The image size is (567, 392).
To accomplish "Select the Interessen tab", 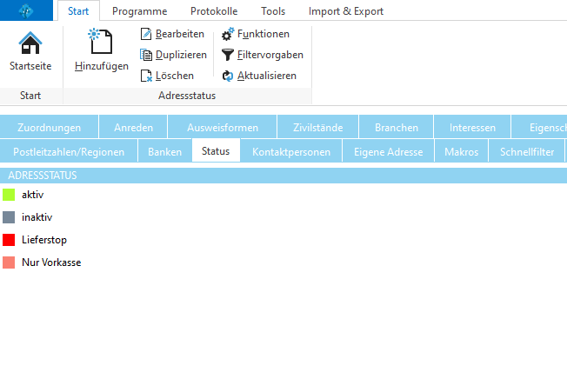I will point(472,127).
